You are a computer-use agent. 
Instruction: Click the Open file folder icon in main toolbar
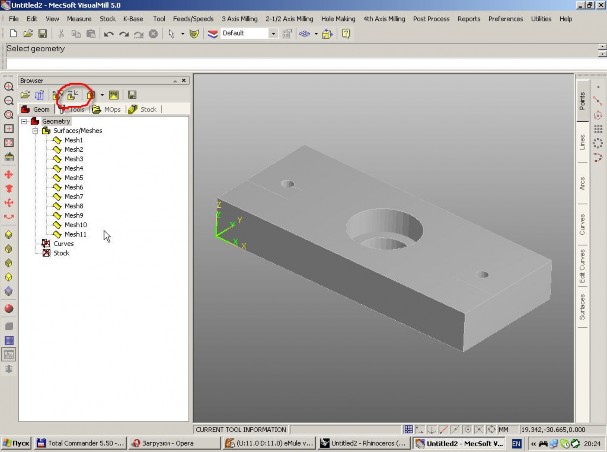coord(28,34)
